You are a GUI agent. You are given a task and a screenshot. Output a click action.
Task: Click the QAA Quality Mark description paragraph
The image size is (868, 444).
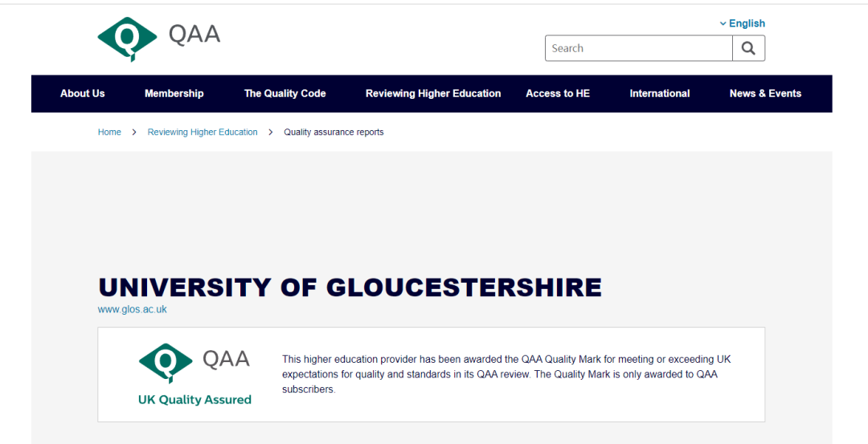coord(506,374)
